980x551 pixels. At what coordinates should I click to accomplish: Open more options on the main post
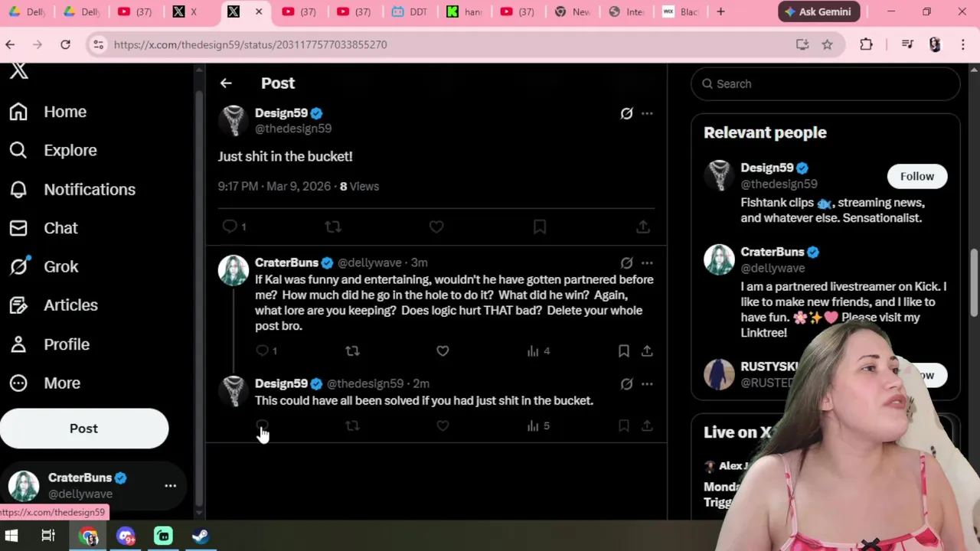coord(647,113)
